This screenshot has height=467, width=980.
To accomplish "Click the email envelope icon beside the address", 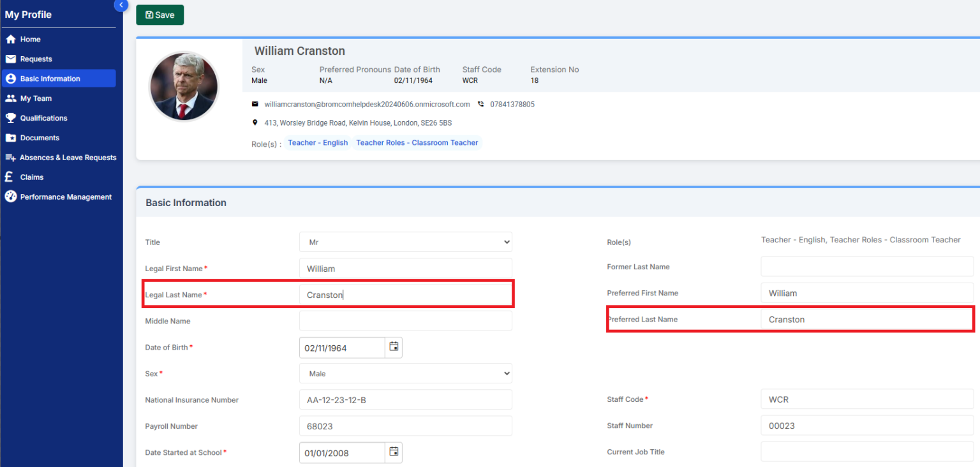I will click(x=255, y=103).
